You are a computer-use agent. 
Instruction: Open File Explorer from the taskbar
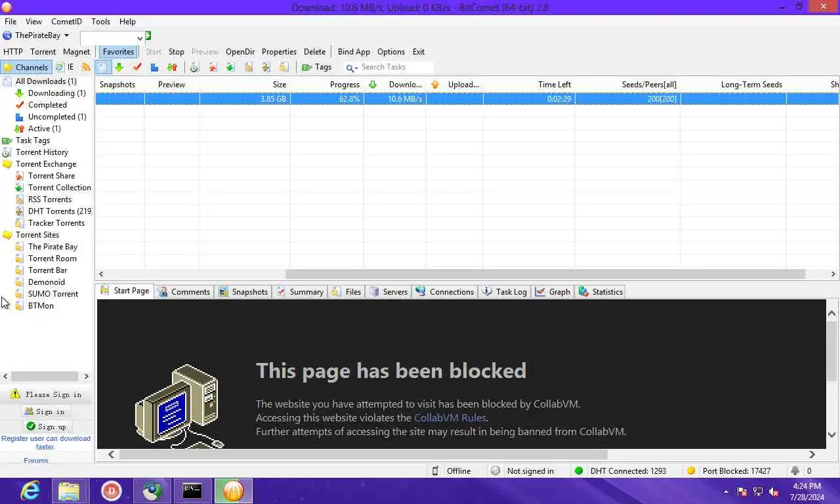point(69,491)
